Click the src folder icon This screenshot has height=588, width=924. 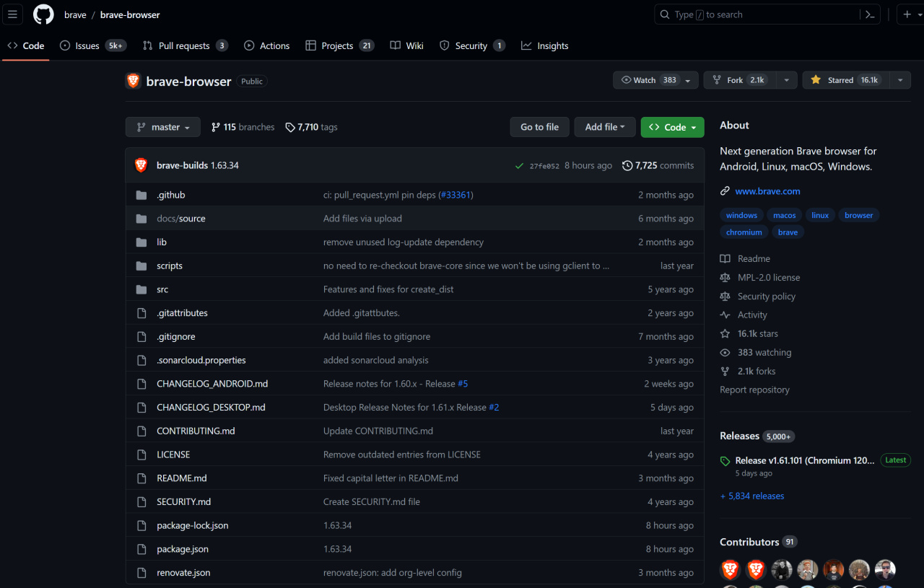click(141, 289)
